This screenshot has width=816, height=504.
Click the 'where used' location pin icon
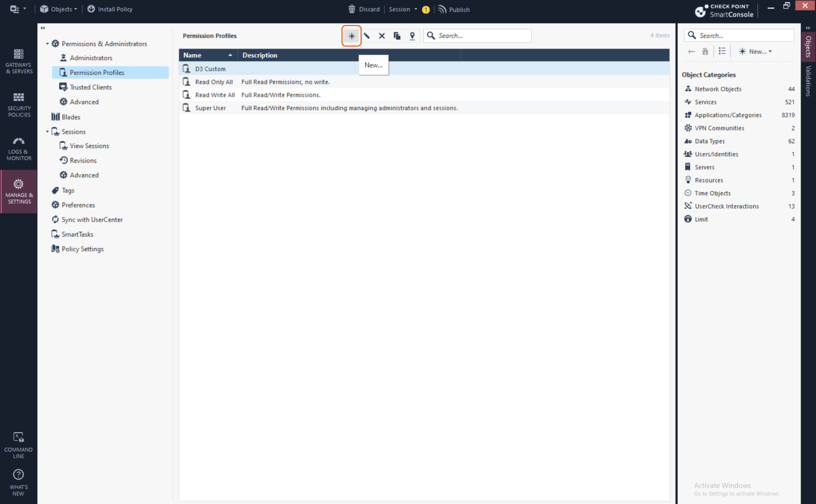click(x=412, y=35)
